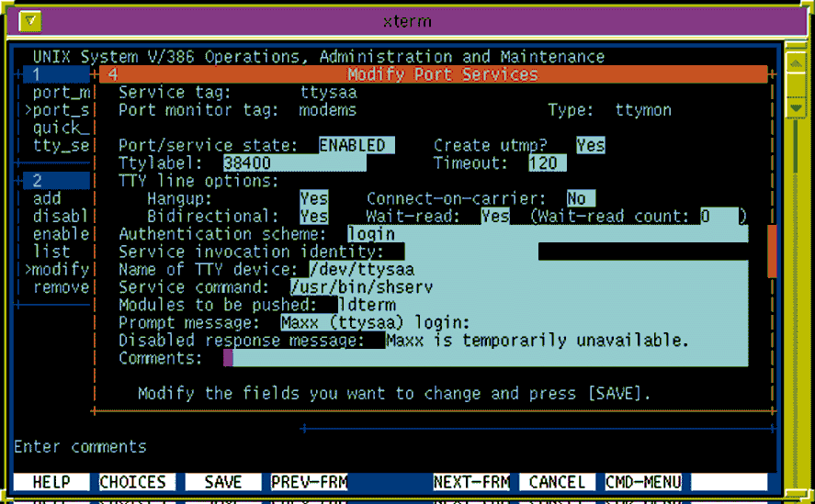Select the remove menu entry

61,287
